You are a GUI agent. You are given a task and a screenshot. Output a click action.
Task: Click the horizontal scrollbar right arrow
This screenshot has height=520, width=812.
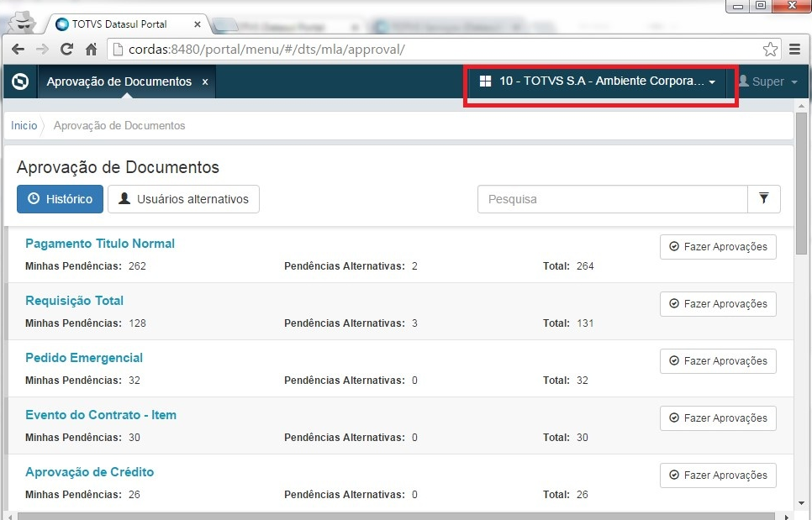coord(787,516)
